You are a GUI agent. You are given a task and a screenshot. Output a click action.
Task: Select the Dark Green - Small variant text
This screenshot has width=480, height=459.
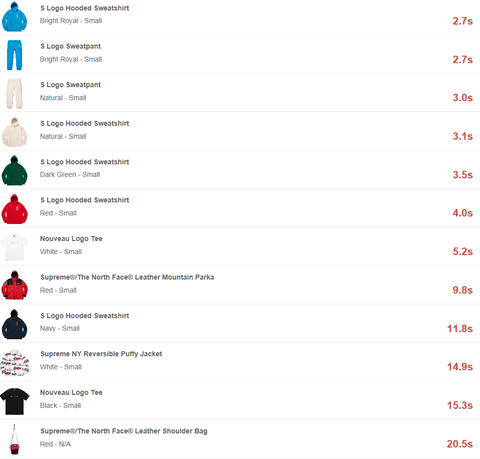tap(70, 175)
